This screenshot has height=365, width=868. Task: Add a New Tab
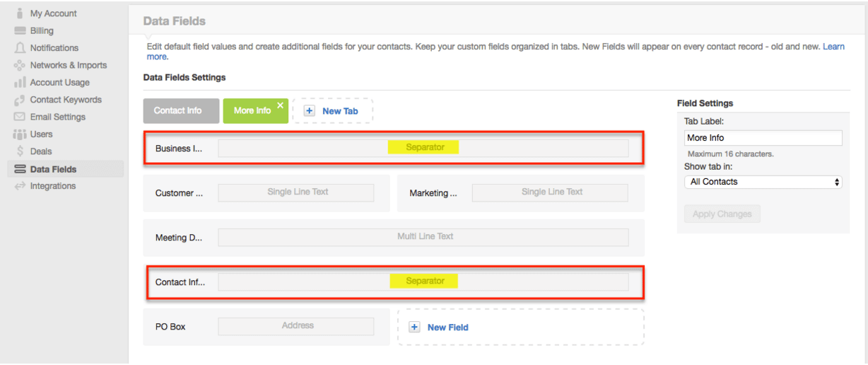[x=332, y=111]
